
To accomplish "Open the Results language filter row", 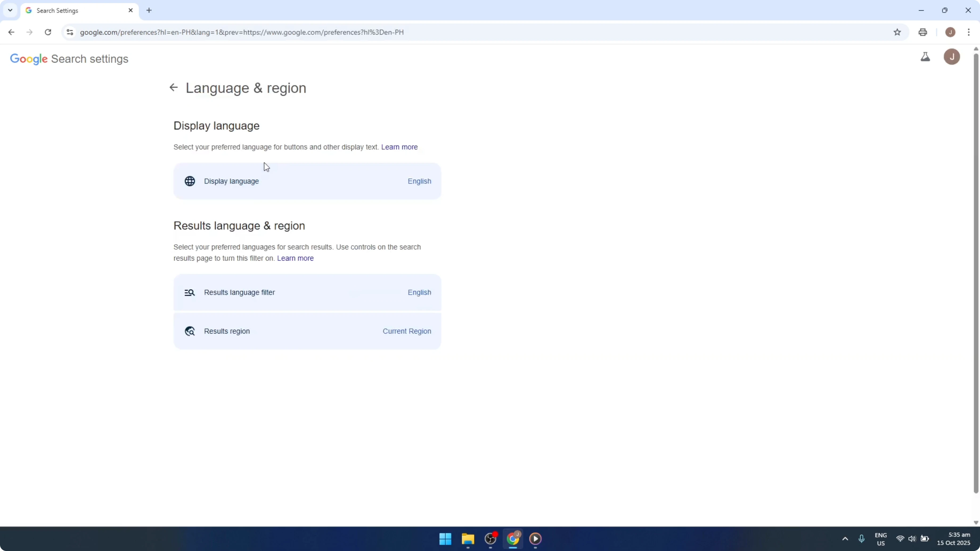I will click(307, 293).
